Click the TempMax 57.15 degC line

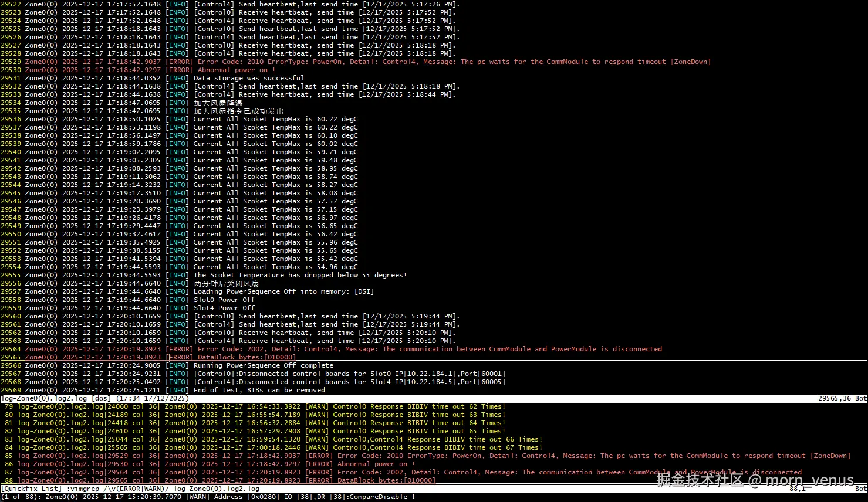point(179,209)
